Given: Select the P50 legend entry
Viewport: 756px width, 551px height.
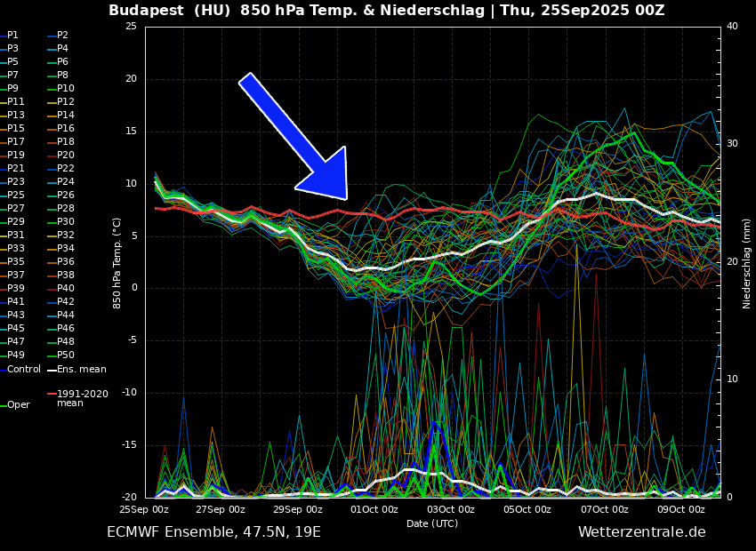Looking at the screenshot, I should pos(66,355).
